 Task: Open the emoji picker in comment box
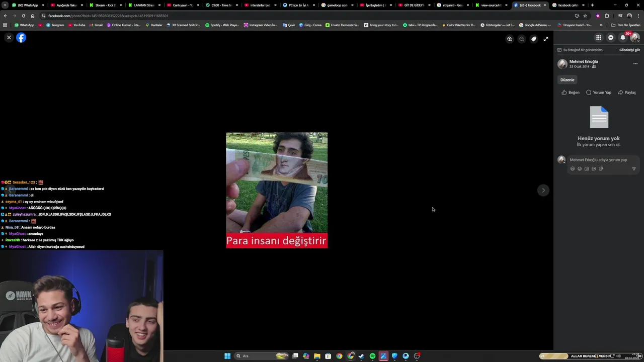click(580, 169)
